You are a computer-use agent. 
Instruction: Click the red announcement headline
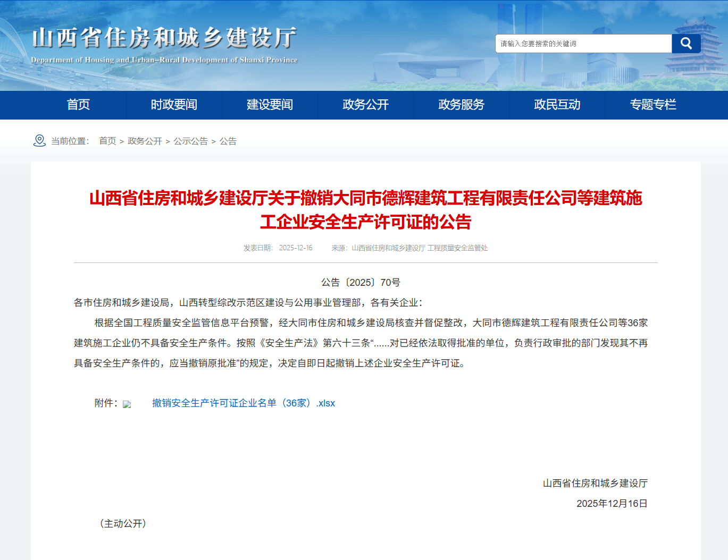tap(365, 209)
